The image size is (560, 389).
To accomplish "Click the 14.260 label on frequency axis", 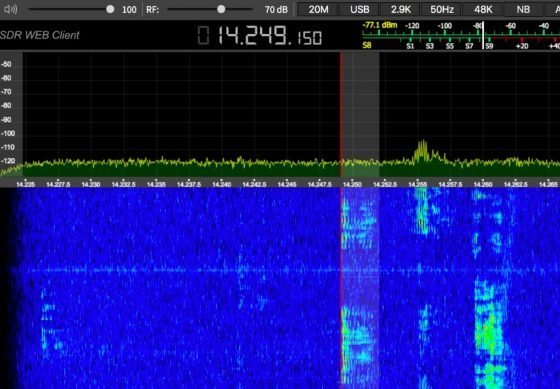I will pos(482,184).
